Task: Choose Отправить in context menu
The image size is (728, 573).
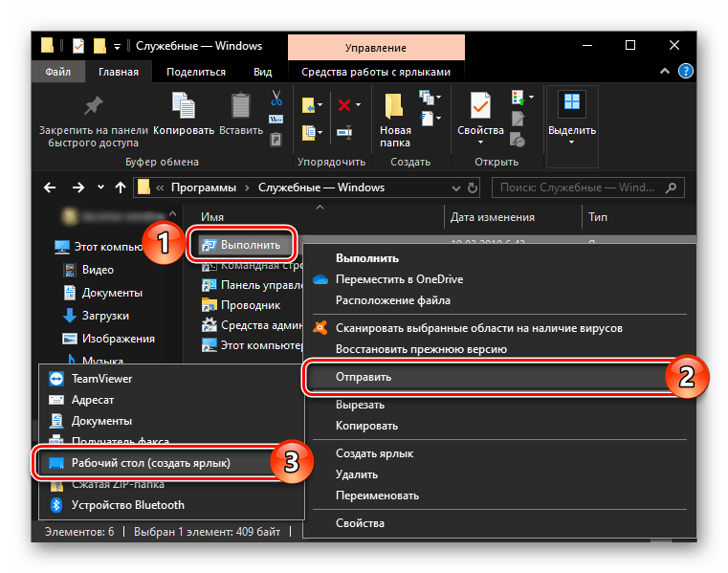Action: (496, 377)
